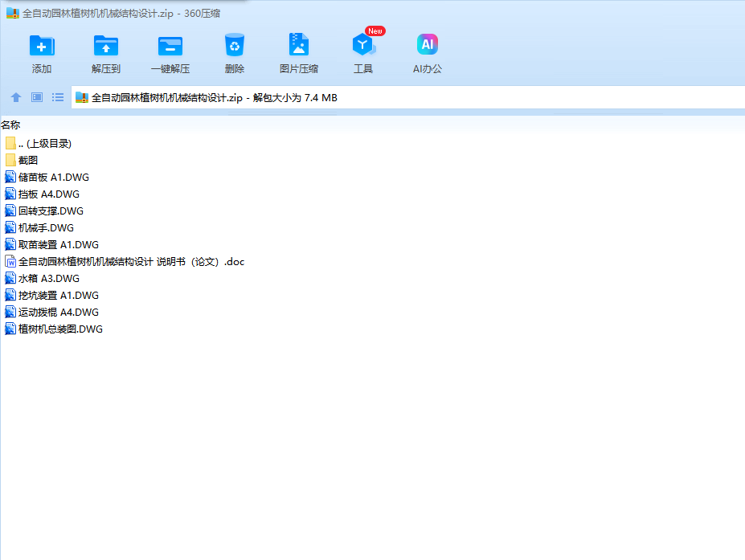Open the 图片压缩 image compress tool

point(299,45)
